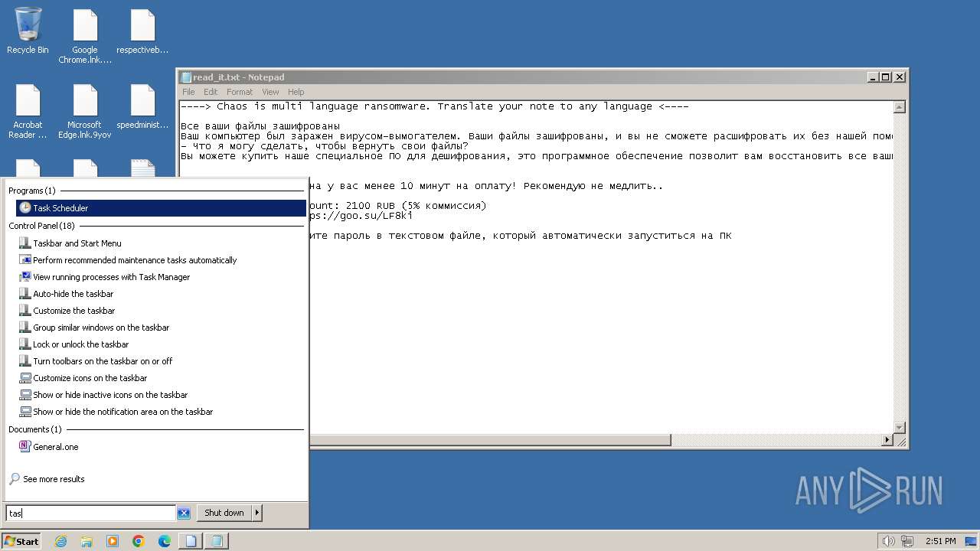Switch to Notepad taskbar window
Viewport: 980px width, 551px height.
217,541
